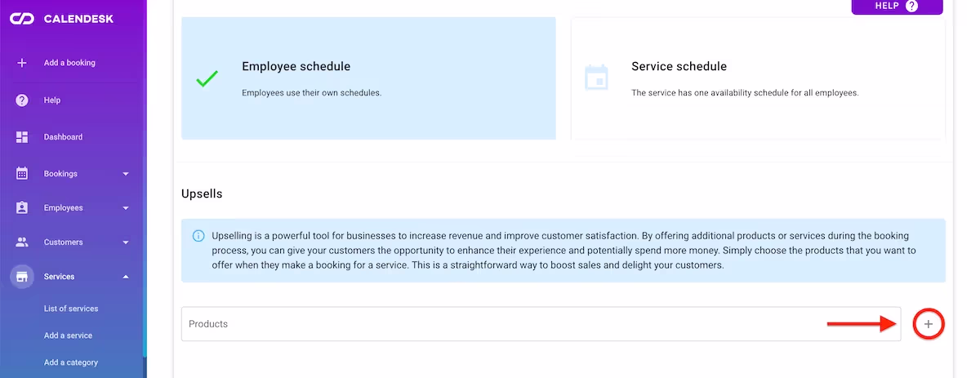
Task: Click the Customers people icon
Action: (x=22, y=242)
